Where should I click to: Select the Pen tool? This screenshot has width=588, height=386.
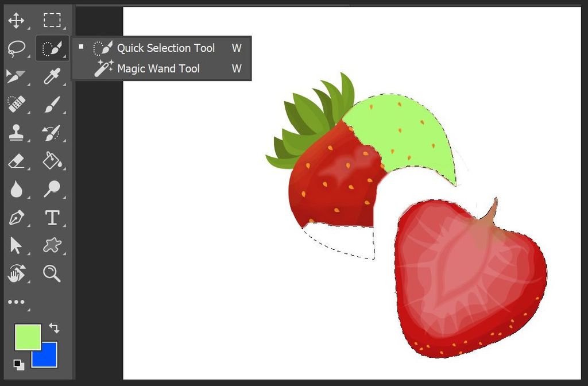tap(16, 218)
